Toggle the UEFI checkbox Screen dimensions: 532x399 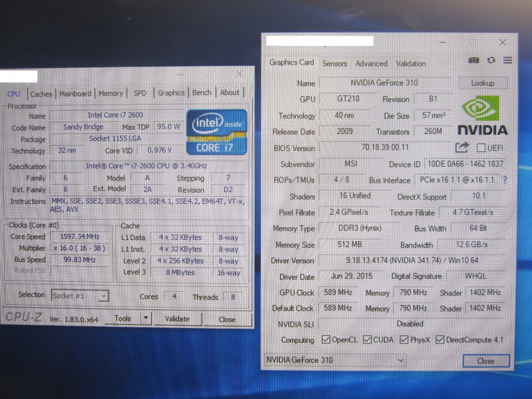(x=481, y=148)
